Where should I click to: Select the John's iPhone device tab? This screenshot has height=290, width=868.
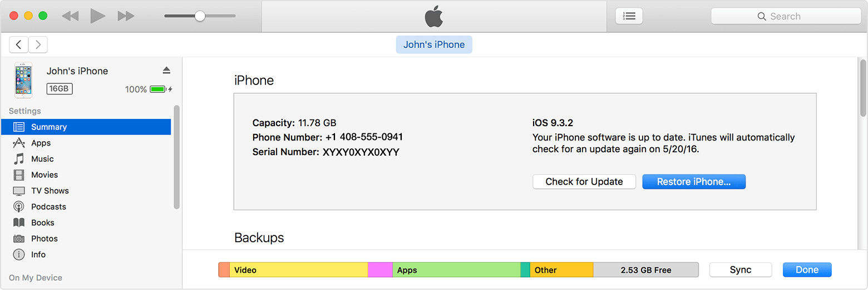click(x=434, y=44)
